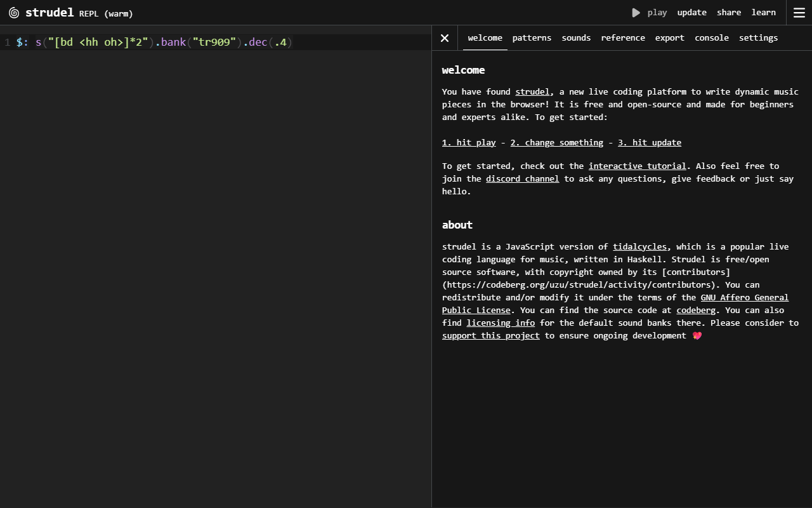
Task: Click the 'REPL (warm)' label
Action: coord(106,13)
